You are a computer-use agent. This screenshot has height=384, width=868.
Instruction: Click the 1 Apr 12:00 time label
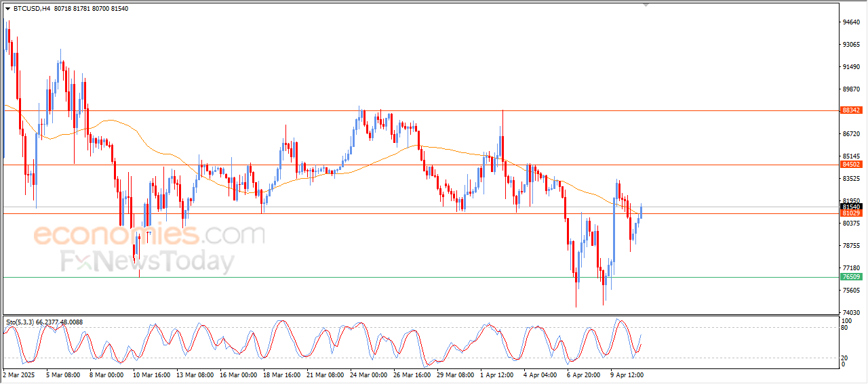[497, 375]
